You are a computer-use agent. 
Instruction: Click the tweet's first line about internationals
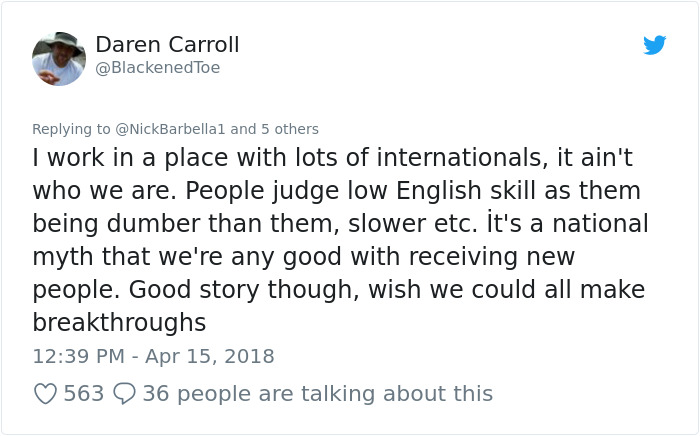tap(334, 157)
